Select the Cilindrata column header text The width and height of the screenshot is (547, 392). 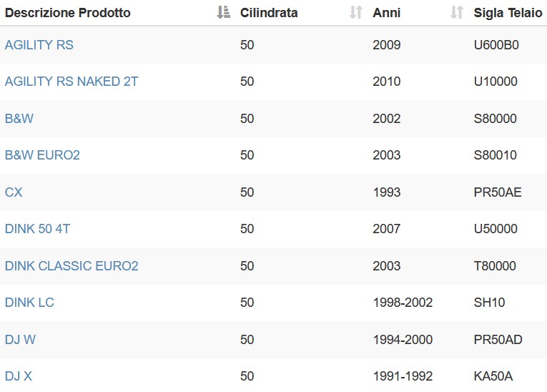[269, 13]
